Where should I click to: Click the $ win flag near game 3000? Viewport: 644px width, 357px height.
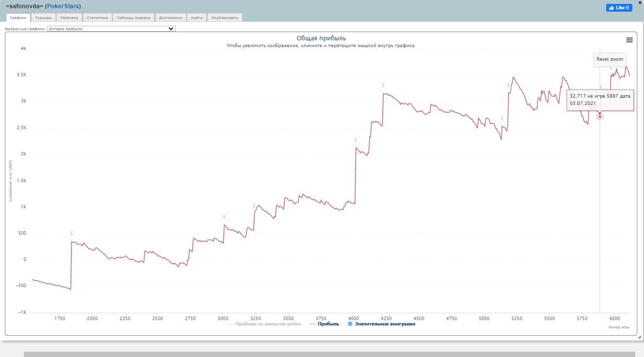pos(224,217)
